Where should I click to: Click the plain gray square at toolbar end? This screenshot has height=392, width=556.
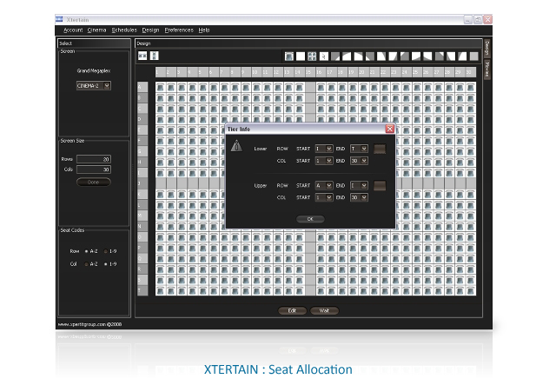[x=474, y=56]
